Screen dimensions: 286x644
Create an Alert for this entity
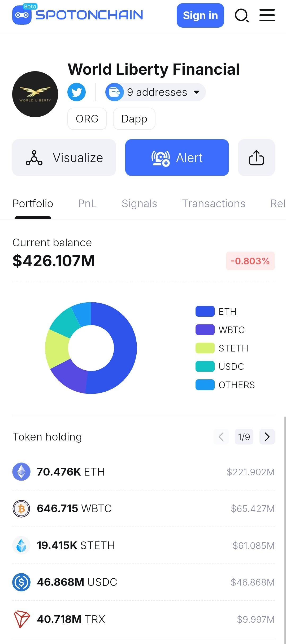177,158
